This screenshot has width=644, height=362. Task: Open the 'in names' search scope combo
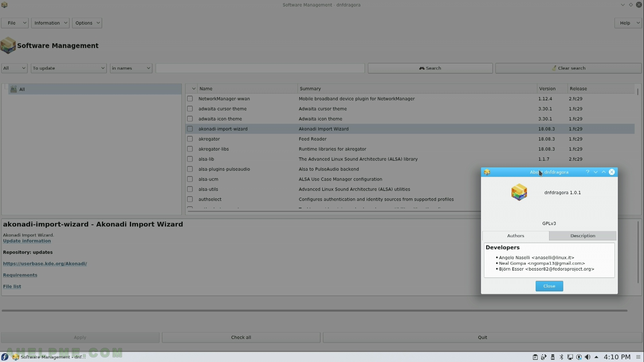tap(131, 68)
